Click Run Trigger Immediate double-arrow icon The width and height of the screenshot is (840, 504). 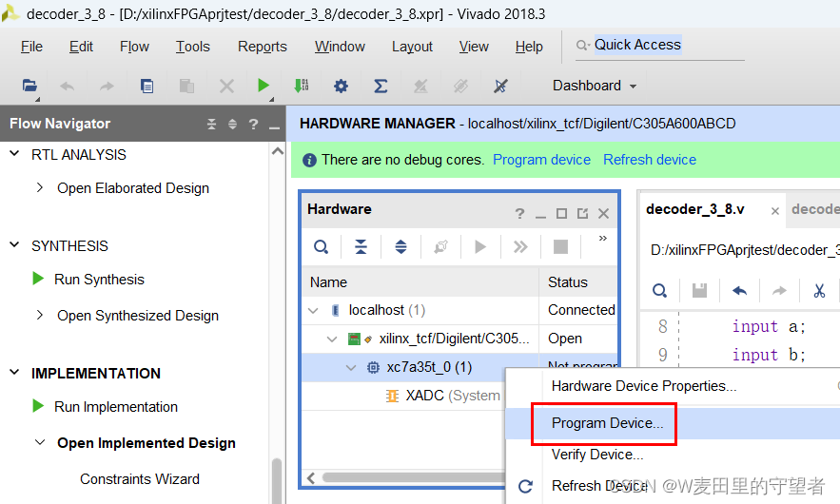[520, 247]
